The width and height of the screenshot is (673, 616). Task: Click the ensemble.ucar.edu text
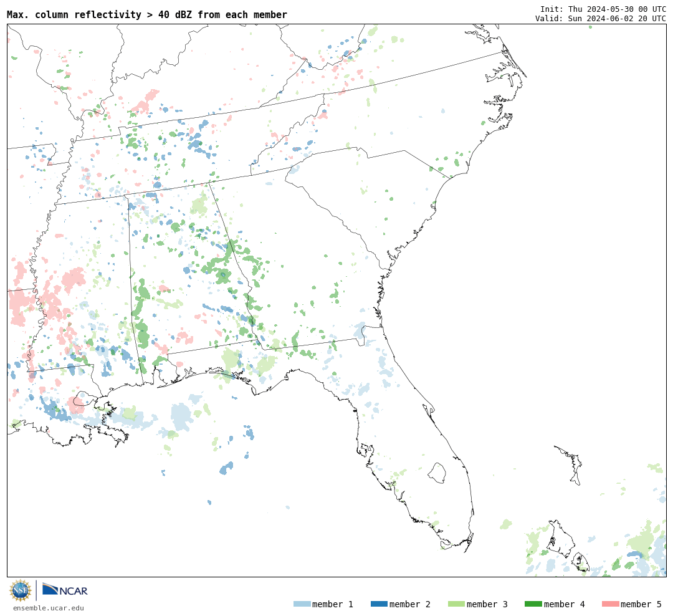(x=49, y=608)
